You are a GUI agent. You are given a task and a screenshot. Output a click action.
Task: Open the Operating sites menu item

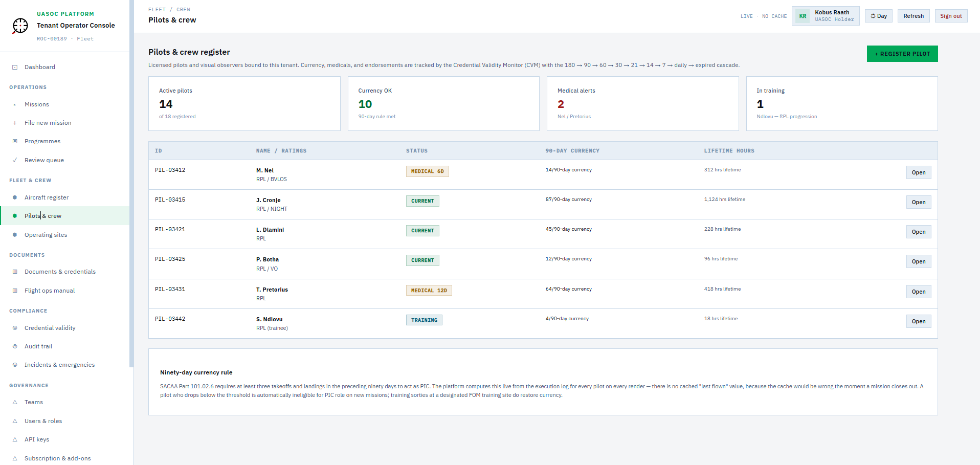(x=46, y=235)
